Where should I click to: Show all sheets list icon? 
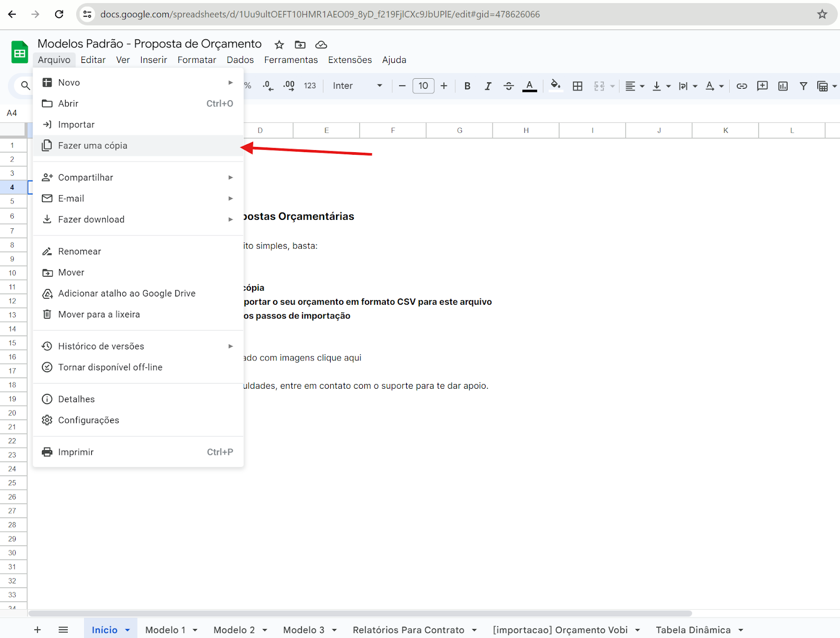coord(63,630)
